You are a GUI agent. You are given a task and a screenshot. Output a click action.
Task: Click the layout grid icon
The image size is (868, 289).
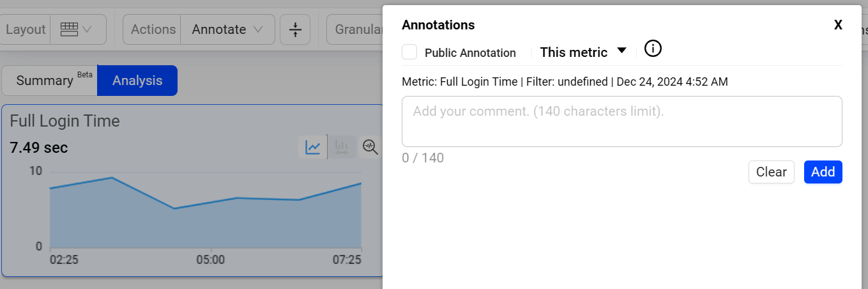[69, 29]
